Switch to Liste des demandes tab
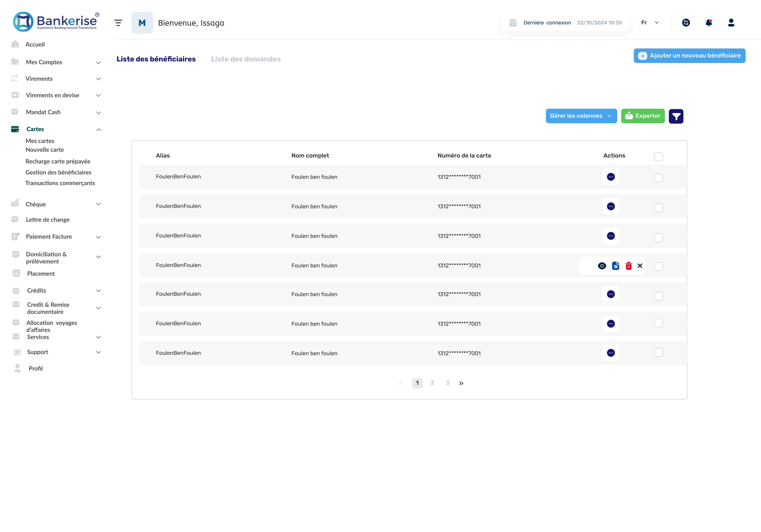Screen dimensions: 761x532 point(246,59)
